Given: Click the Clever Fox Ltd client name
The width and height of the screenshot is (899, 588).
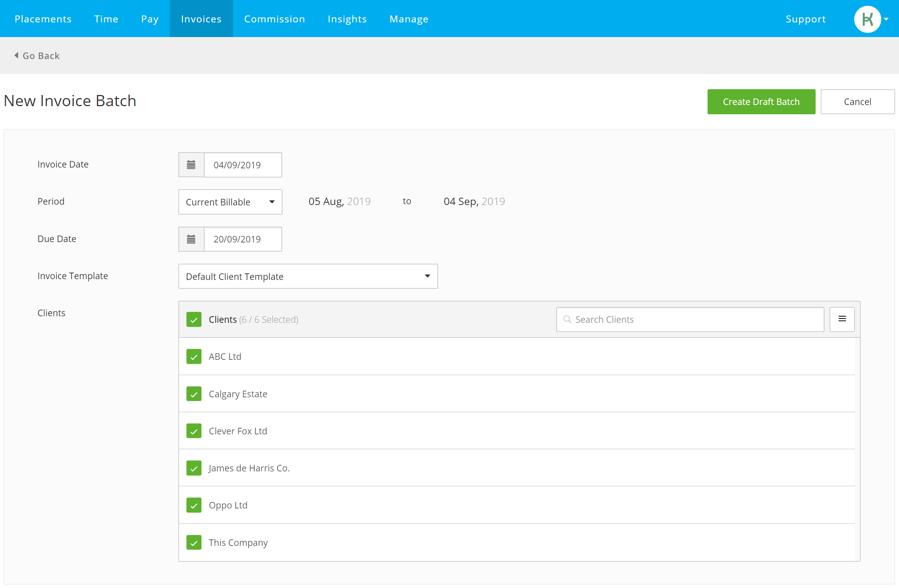Looking at the screenshot, I should (238, 431).
